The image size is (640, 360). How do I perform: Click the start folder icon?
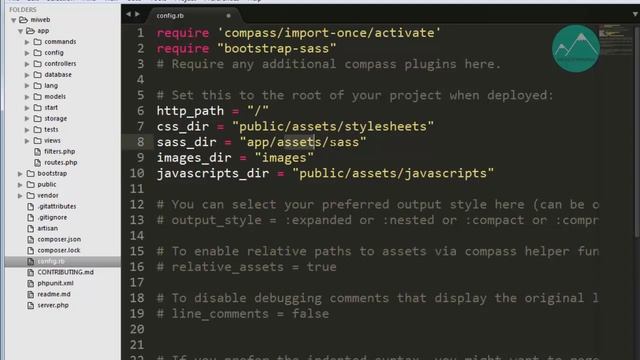(x=38, y=108)
